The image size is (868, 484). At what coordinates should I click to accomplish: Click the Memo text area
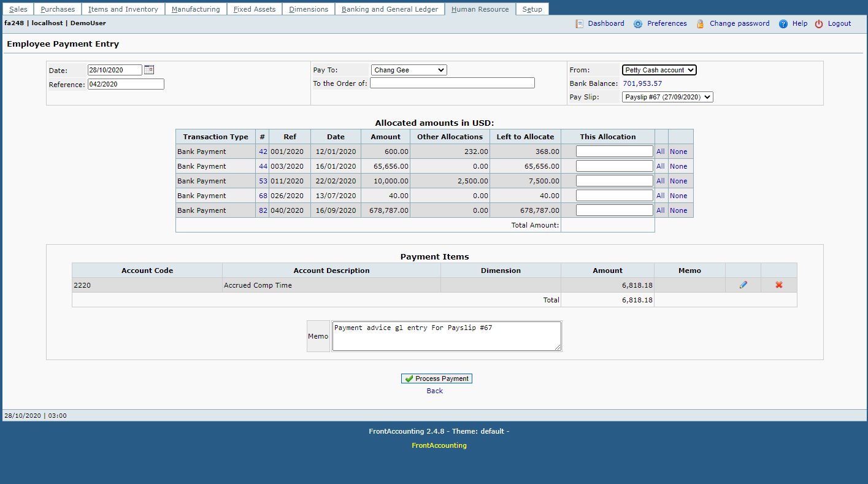[x=447, y=336]
